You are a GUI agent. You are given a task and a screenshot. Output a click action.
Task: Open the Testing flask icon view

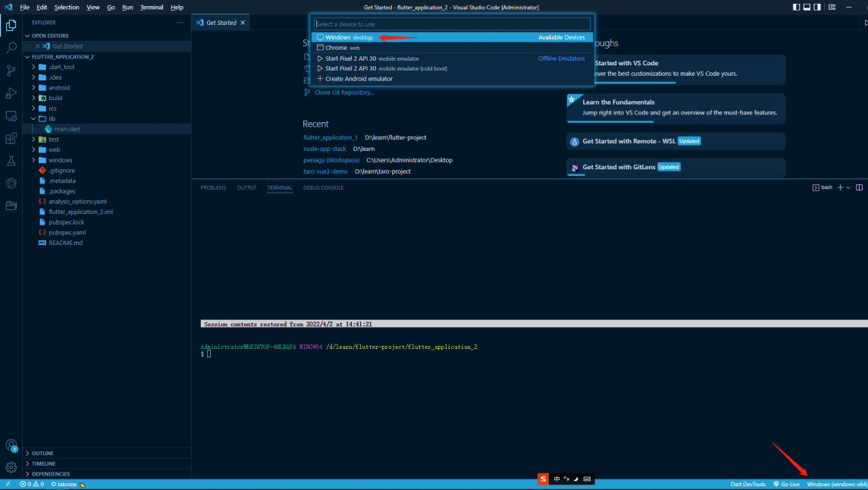tap(11, 161)
